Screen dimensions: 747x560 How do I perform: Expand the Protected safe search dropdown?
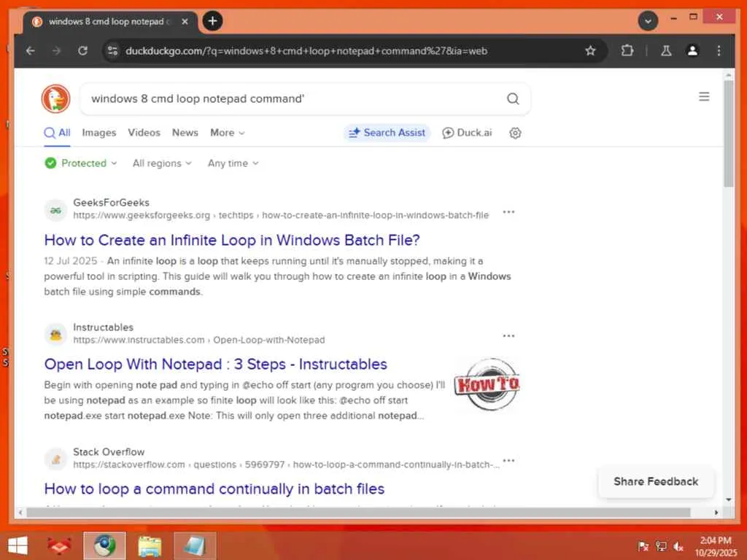coord(80,163)
